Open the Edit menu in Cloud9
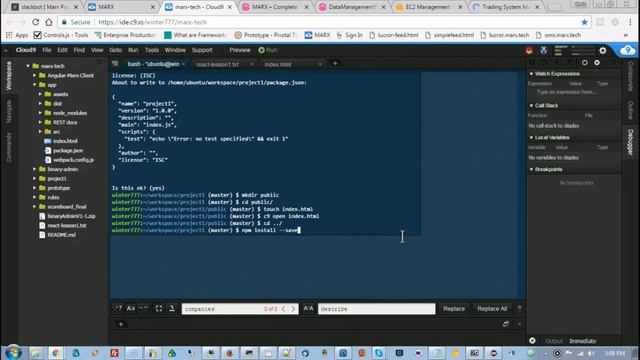This screenshot has width=640, height=360. click(x=62, y=50)
